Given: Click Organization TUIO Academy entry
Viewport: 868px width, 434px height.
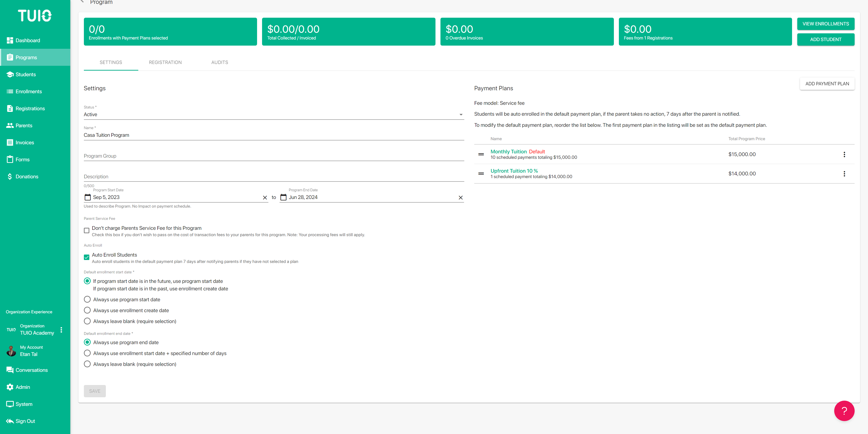Looking at the screenshot, I should click(35, 330).
